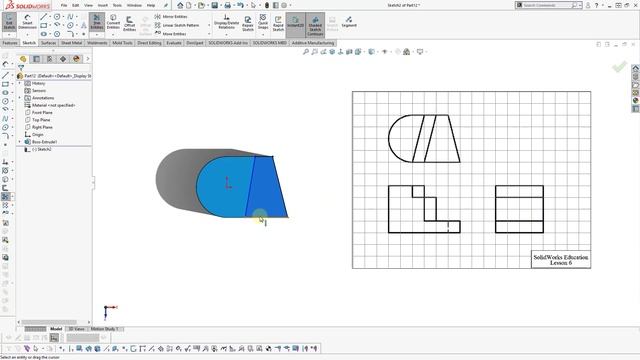
Task: Expand the Boss-Extrude1 feature node
Action: [20, 142]
